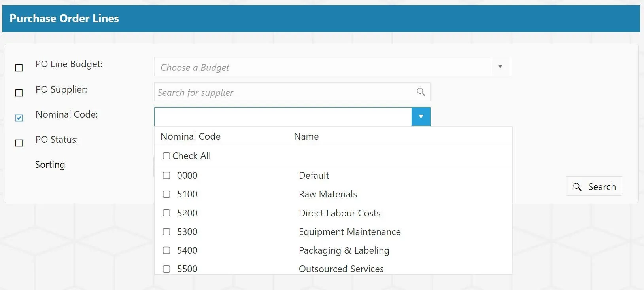Focus the Nominal Code input box
This screenshot has width=644, height=290.
[x=283, y=117]
